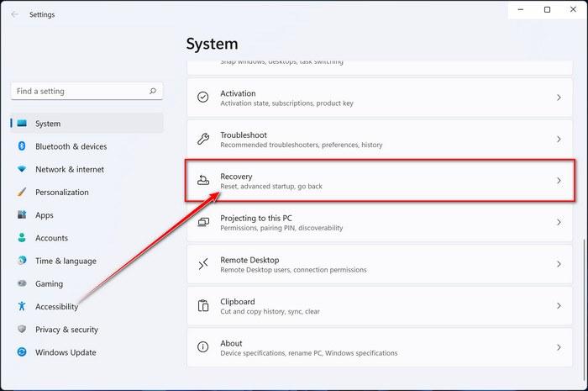
Task: Click the Clipboard icon in System list
Action: pyautogui.click(x=203, y=305)
